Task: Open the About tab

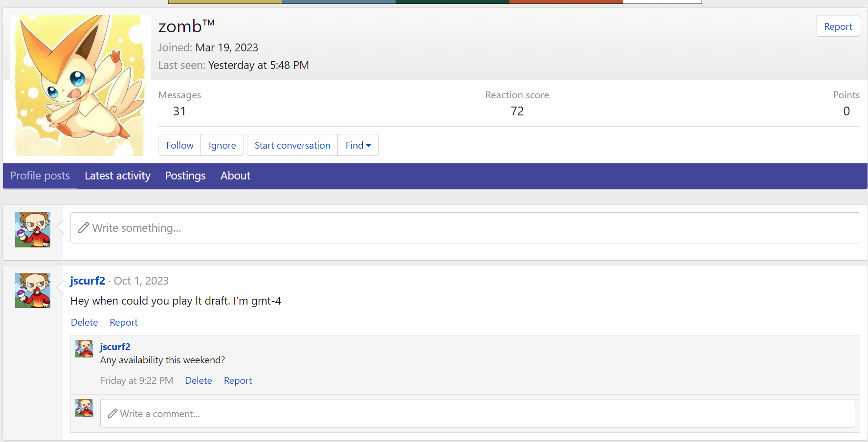Action: coord(235,176)
